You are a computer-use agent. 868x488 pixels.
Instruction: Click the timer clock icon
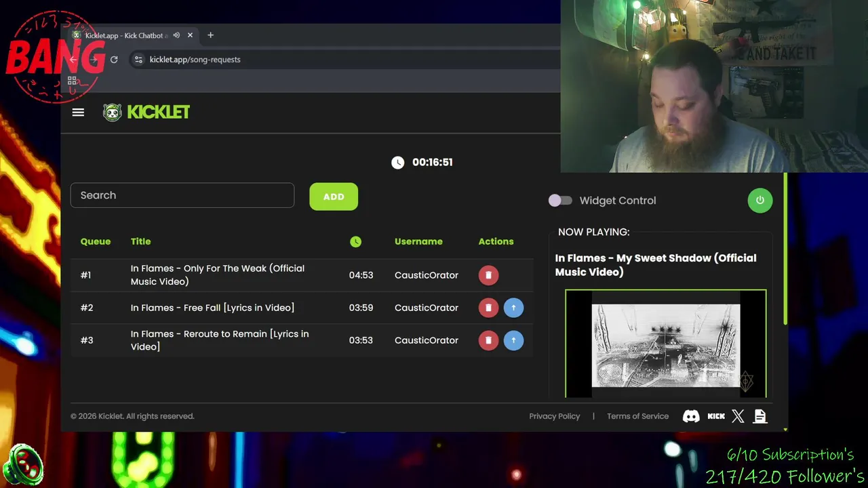coord(397,162)
